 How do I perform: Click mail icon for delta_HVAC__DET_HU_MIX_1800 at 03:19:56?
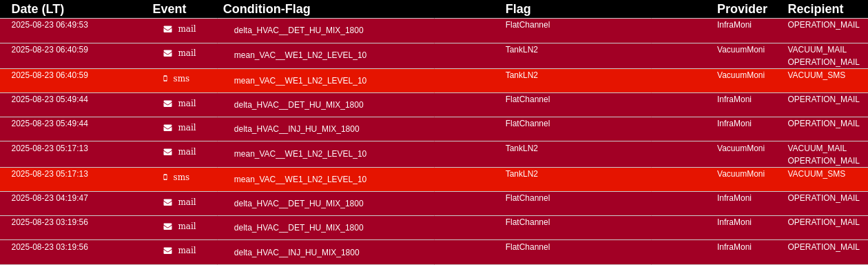pos(167,226)
